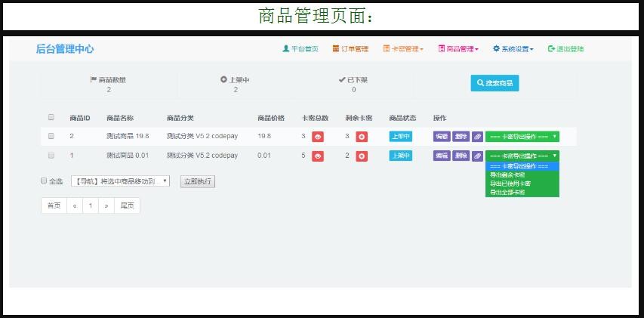644x318 pixels.
Task: Click the 搜索商品 button
Action: tap(495, 83)
